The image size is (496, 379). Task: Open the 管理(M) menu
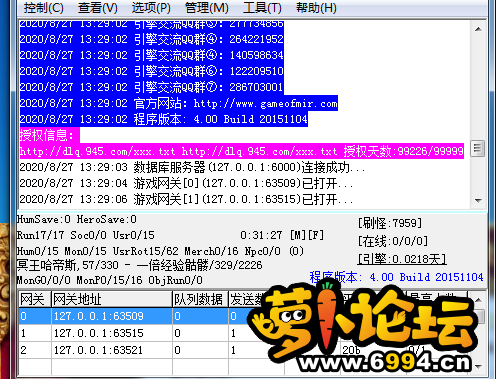tap(207, 8)
